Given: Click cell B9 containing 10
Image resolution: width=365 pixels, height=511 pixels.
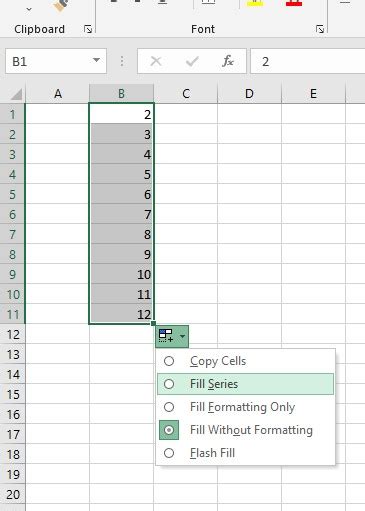Looking at the screenshot, I should [x=122, y=274].
